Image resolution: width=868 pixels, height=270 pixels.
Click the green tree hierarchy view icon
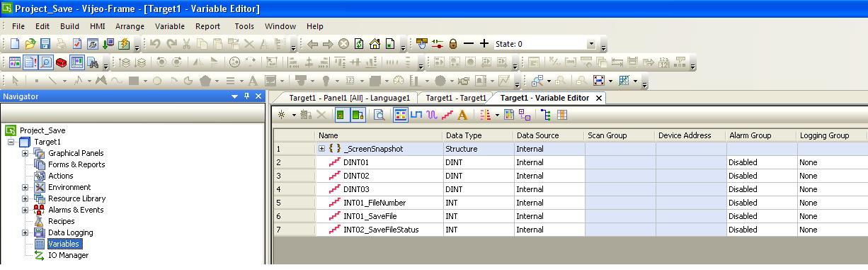click(545, 115)
